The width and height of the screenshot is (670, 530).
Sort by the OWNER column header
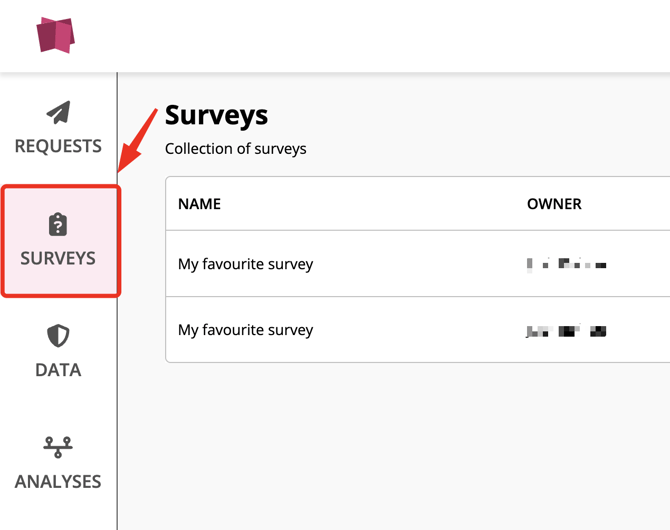click(554, 204)
